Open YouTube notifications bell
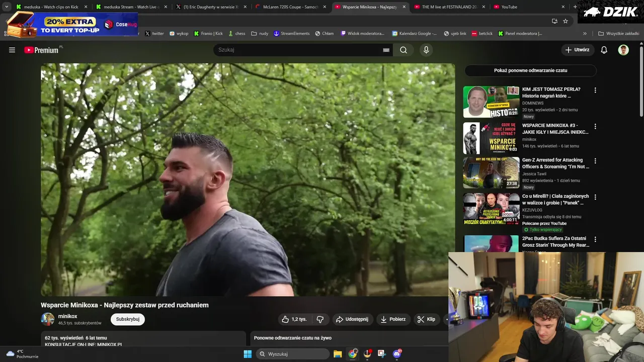The image size is (644, 362). coord(604,50)
